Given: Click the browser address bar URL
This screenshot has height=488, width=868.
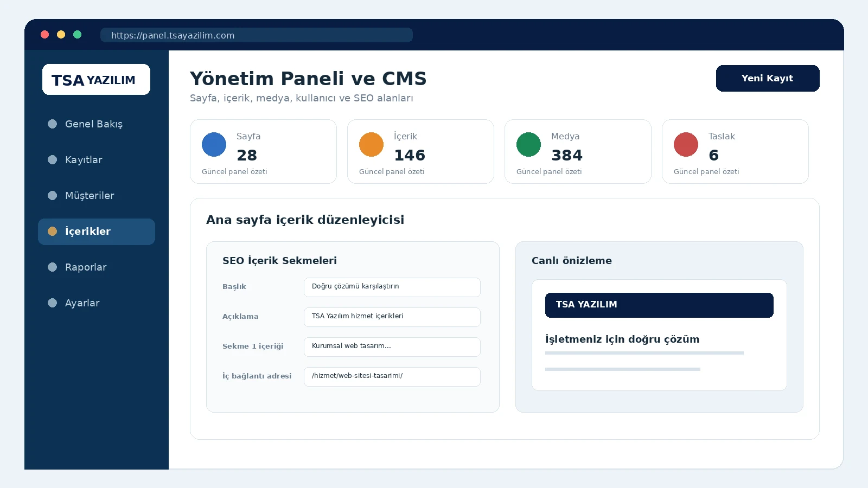Looking at the screenshot, I should pos(257,35).
